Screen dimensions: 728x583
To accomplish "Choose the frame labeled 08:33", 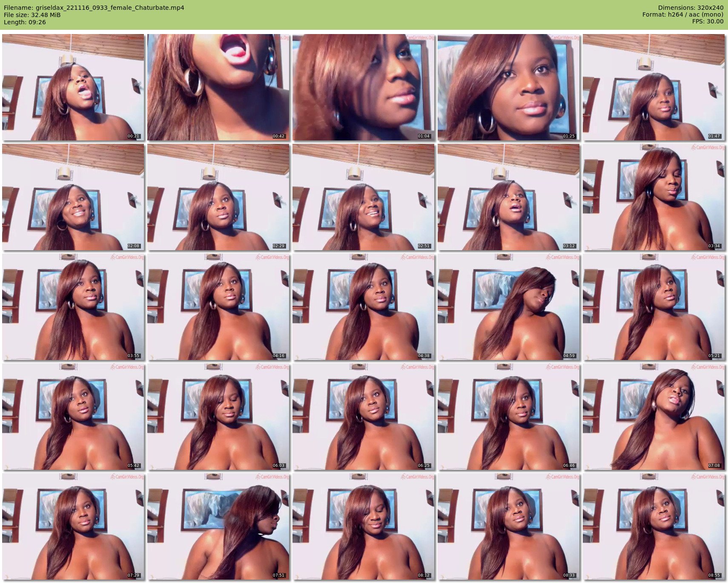I will pyautogui.click(x=509, y=526).
